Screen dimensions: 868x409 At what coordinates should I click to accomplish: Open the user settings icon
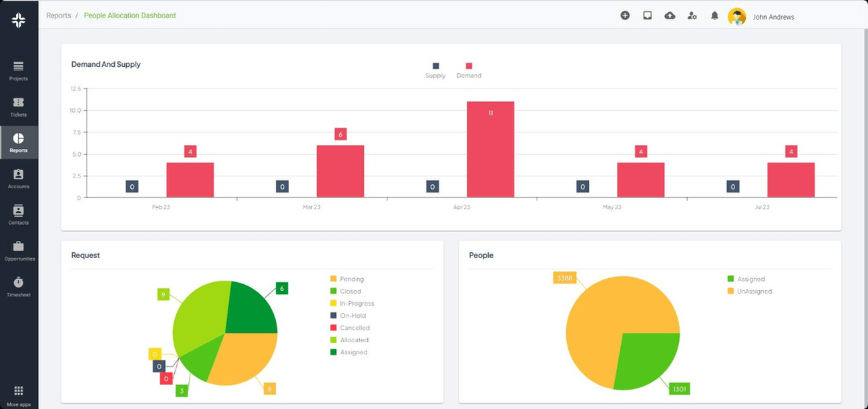(692, 15)
